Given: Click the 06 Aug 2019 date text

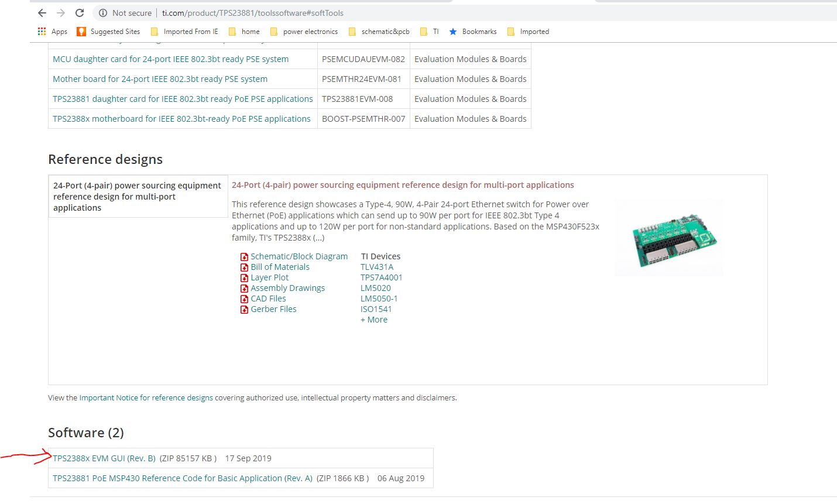Looking at the screenshot, I should (401, 478).
